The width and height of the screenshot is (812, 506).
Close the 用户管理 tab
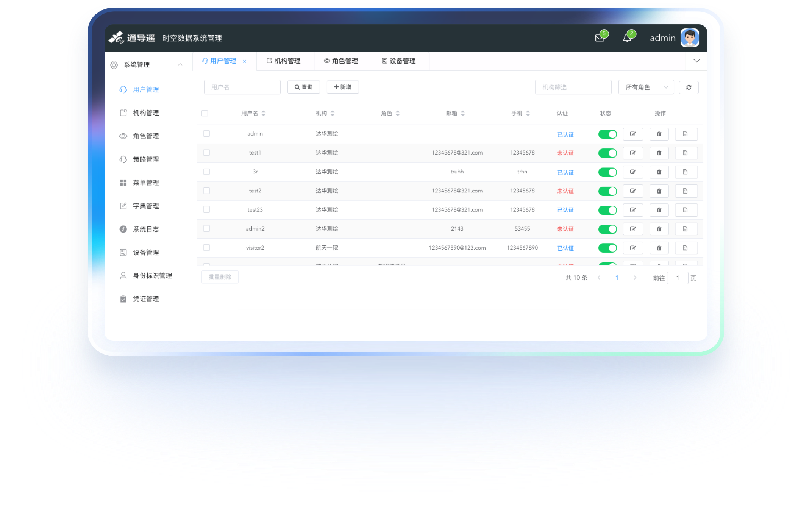[245, 61]
